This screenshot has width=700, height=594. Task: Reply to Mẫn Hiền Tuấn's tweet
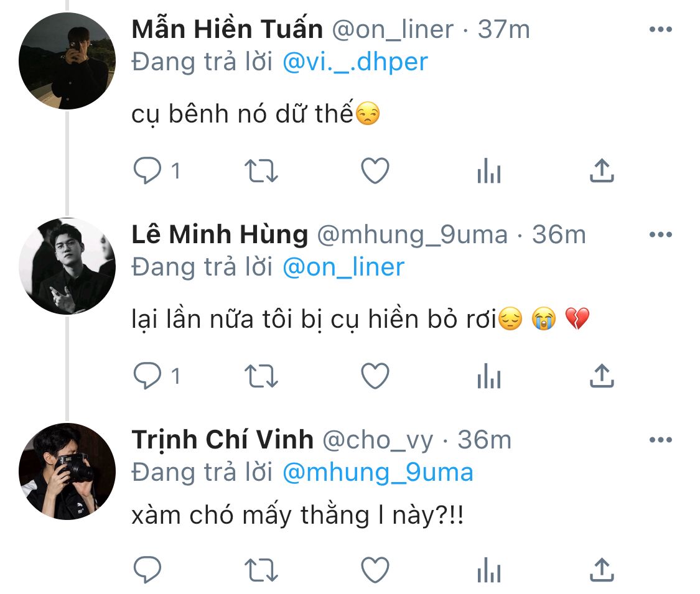[x=148, y=170]
